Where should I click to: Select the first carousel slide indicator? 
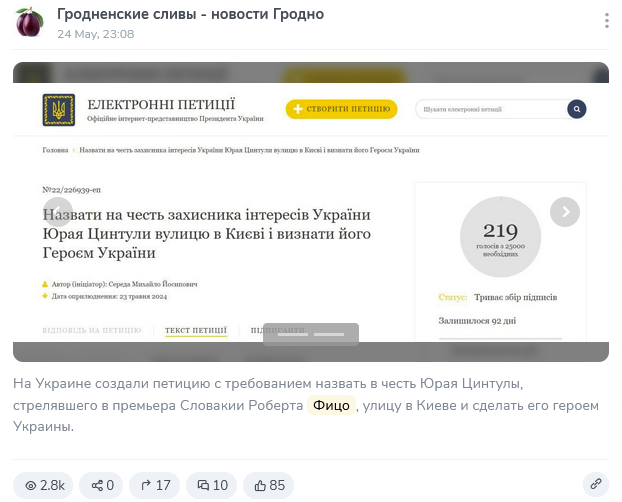293,334
